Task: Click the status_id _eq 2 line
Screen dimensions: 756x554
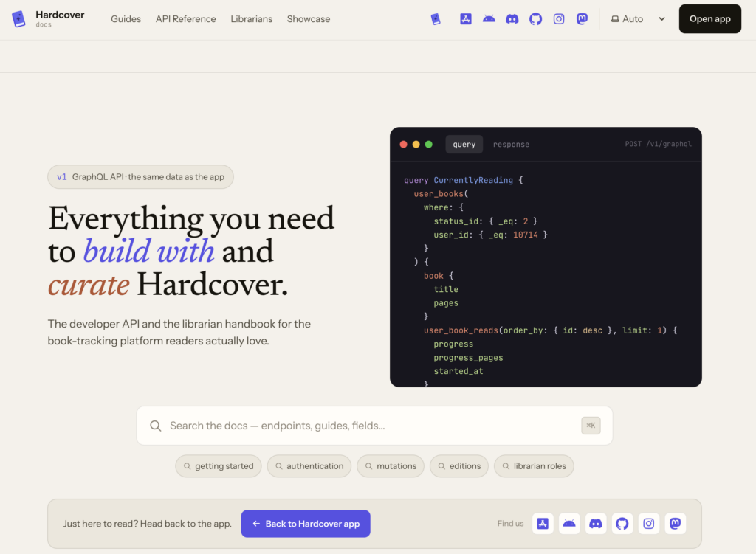Action: click(x=486, y=221)
